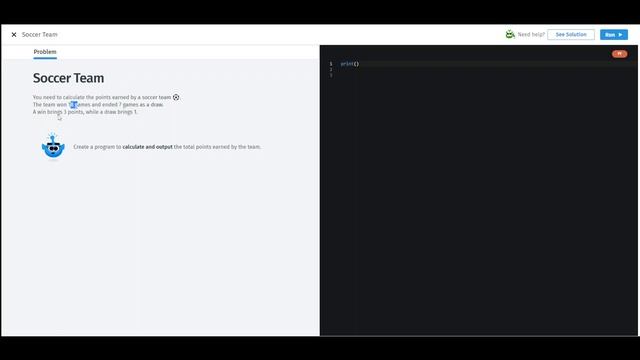This screenshot has width=640, height=360.
Task: Click the 'calculate and output' bold text
Action: click(x=147, y=147)
